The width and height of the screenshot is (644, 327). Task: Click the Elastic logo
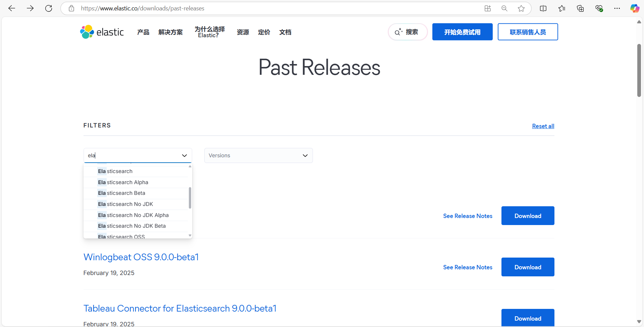102,32
